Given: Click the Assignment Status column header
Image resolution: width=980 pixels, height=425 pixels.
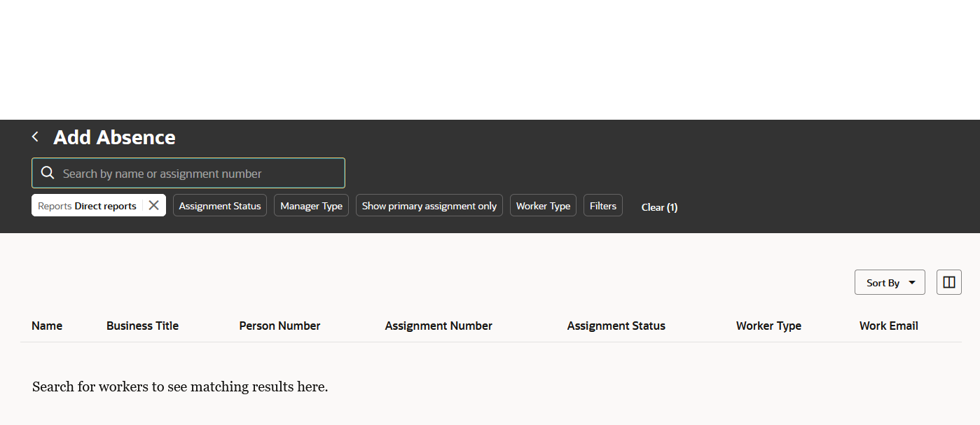Looking at the screenshot, I should click(x=616, y=326).
